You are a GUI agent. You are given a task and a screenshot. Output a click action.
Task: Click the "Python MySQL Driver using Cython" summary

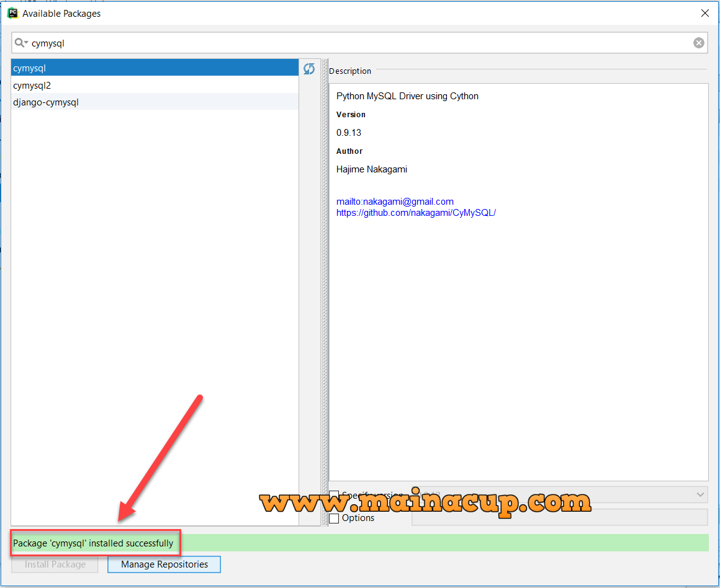407,96
